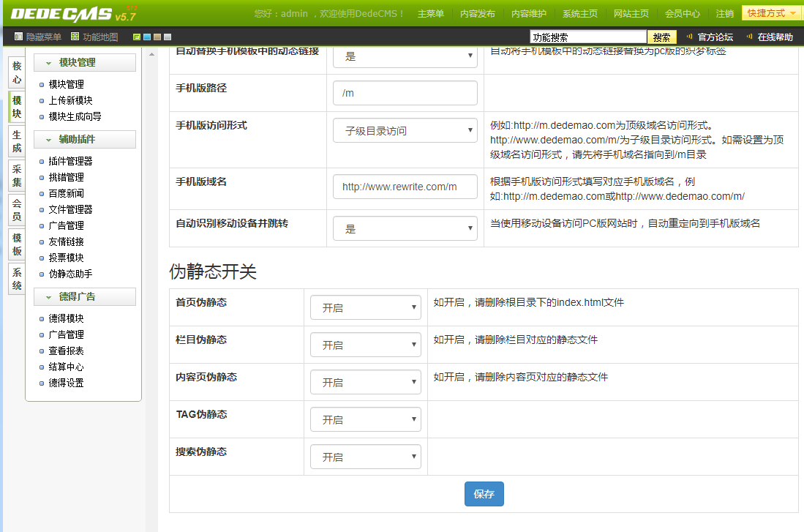Image resolution: width=804 pixels, height=532 pixels.
Task: Open the 功能地图 function map icon
Action: [x=75, y=37]
